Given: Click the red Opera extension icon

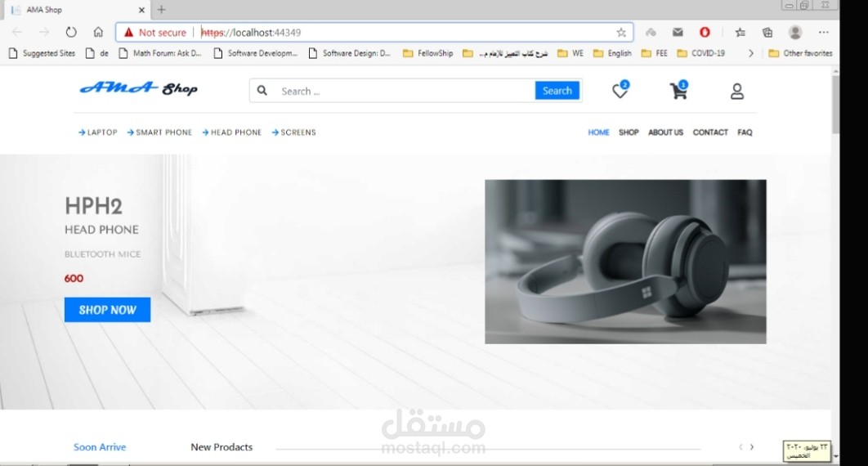Looking at the screenshot, I should [705, 32].
